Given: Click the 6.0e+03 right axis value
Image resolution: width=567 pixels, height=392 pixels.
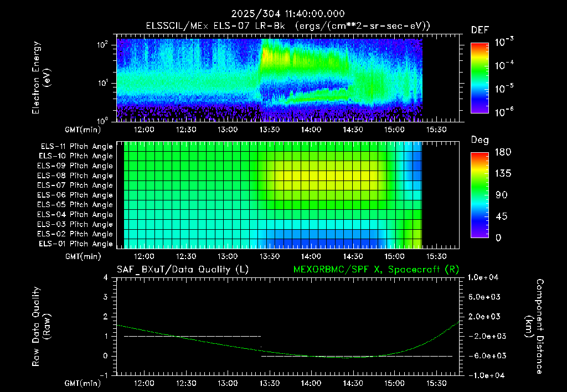Looking at the screenshot, I should point(484,297).
